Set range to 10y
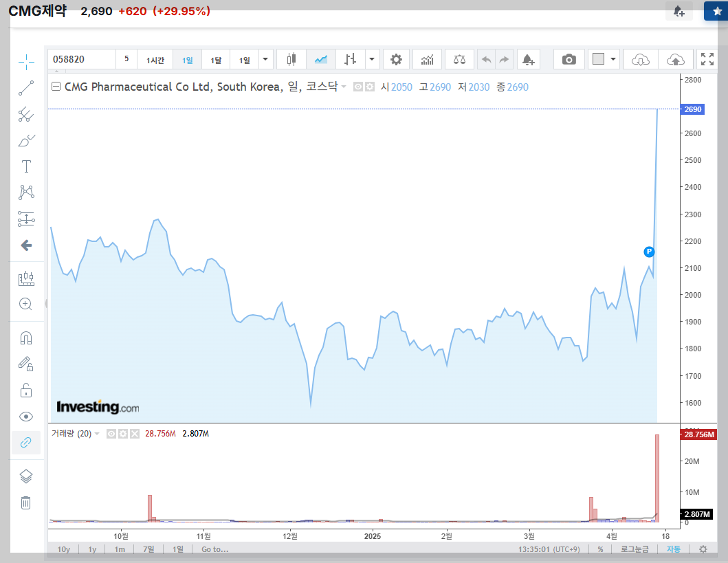The height and width of the screenshot is (563, 728). [64, 549]
